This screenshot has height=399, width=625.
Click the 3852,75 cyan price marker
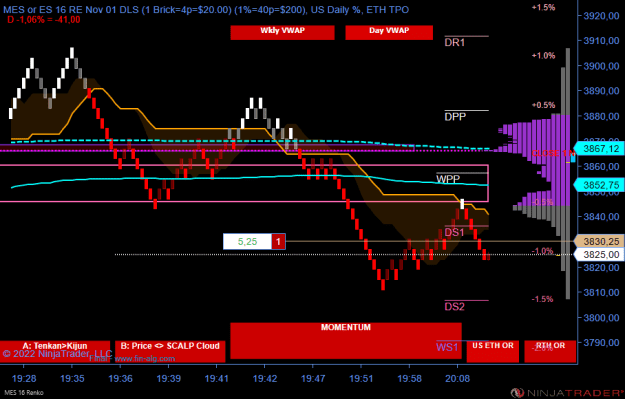[x=599, y=185]
